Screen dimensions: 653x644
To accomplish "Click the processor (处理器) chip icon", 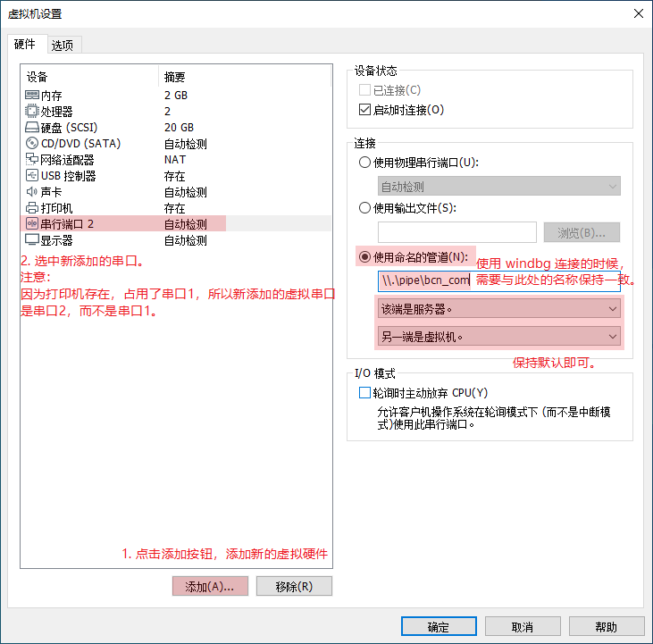I will tap(31, 111).
